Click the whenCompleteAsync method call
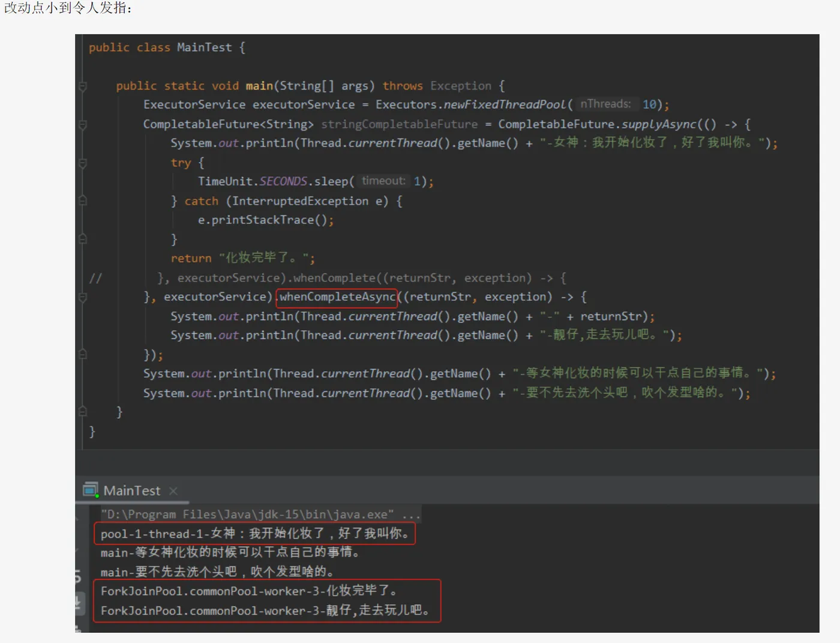The height and width of the screenshot is (643, 840). [337, 297]
